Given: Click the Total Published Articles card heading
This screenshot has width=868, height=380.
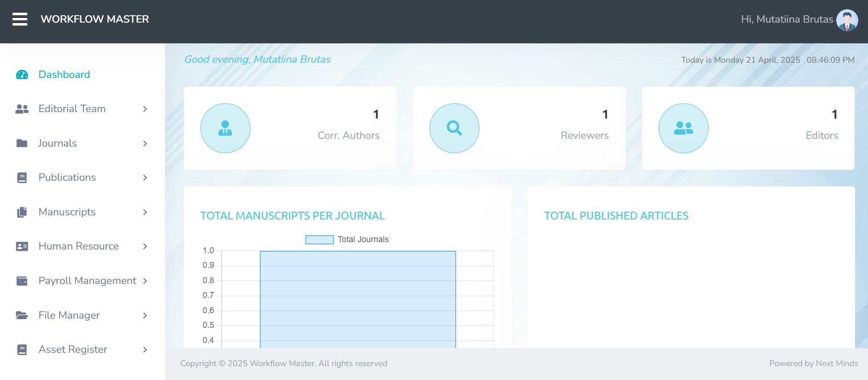Looking at the screenshot, I should click(x=616, y=216).
